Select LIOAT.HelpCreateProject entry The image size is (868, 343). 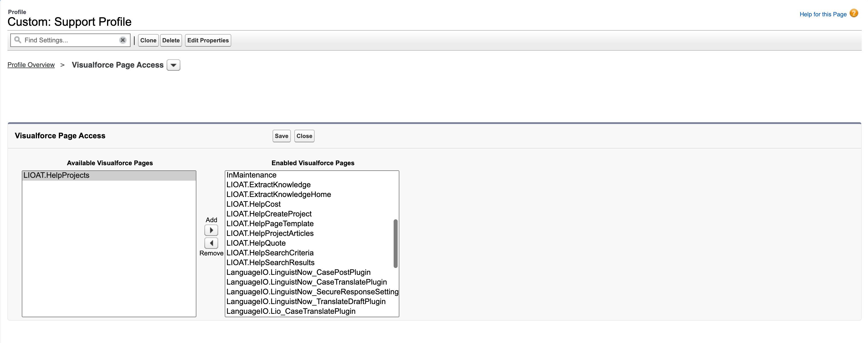pos(309,214)
